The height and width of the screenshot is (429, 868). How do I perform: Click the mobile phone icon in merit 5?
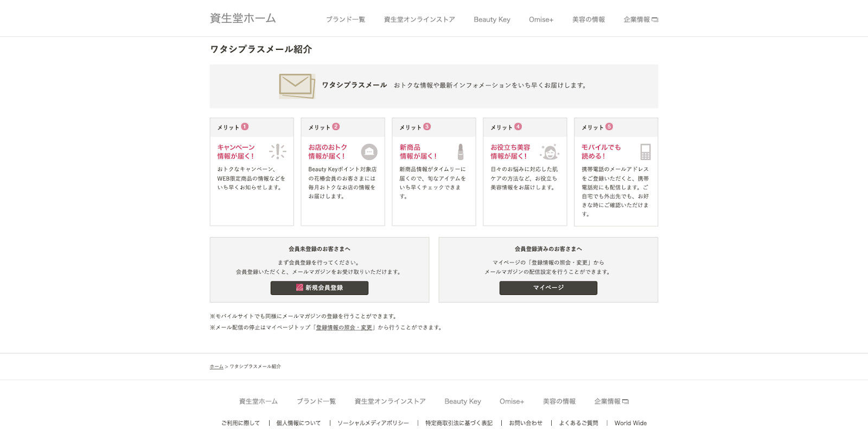pos(645,152)
